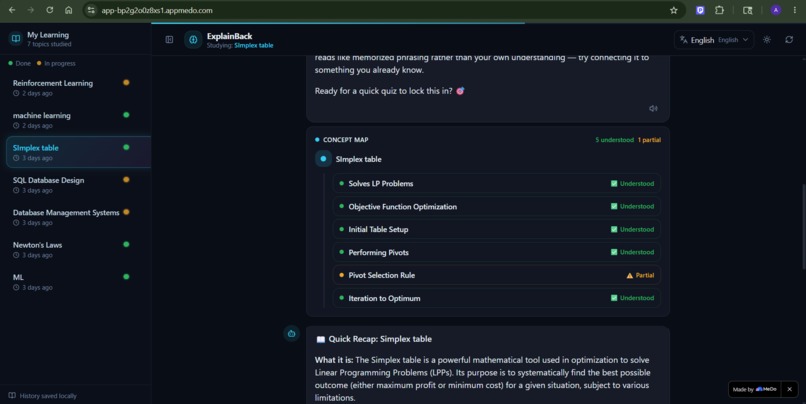Click Understood badge on Performing Pivots

(x=632, y=252)
